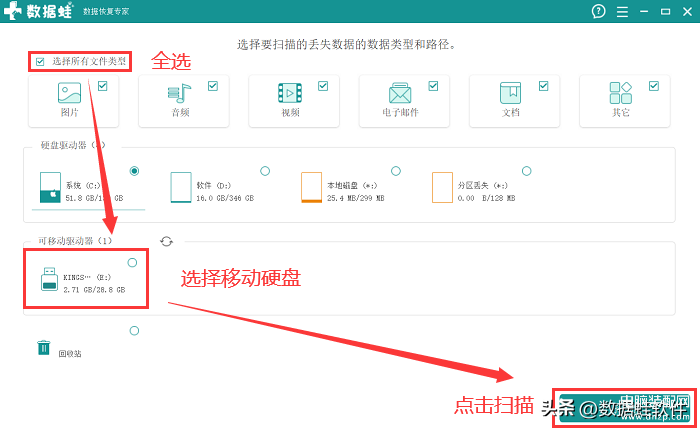The width and height of the screenshot is (700, 430).
Task: Open the title bar hamburger menu
Action: (x=623, y=11)
